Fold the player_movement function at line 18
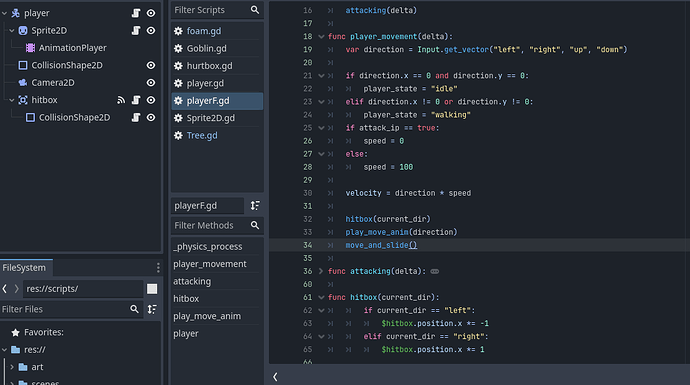Screen dimensions: 690x385 pyautogui.click(x=321, y=37)
